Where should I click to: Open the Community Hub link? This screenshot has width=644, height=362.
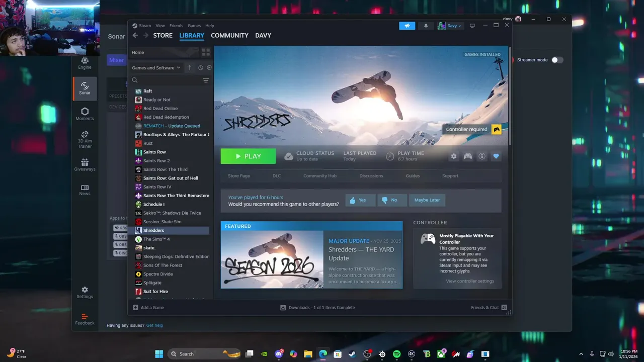click(320, 176)
